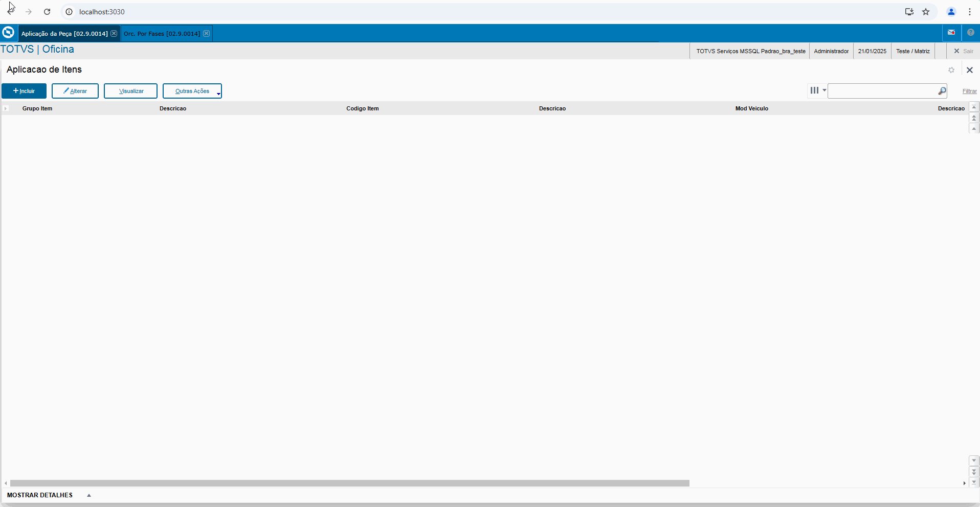The height and width of the screenshot is (507, 980).
Task: Click TOTVS Serviços MSSQL Padrao_bra_teste label
Action: pyautogui.click(x=750, y=51)
